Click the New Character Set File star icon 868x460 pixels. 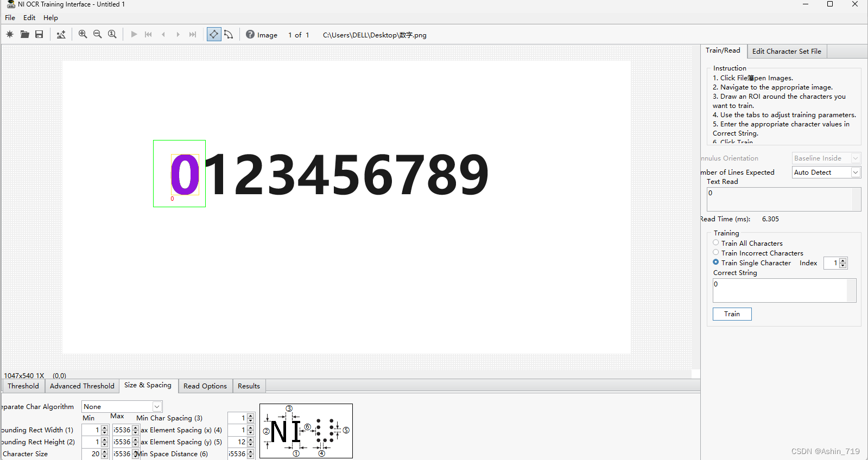click(x=10, y=34)
